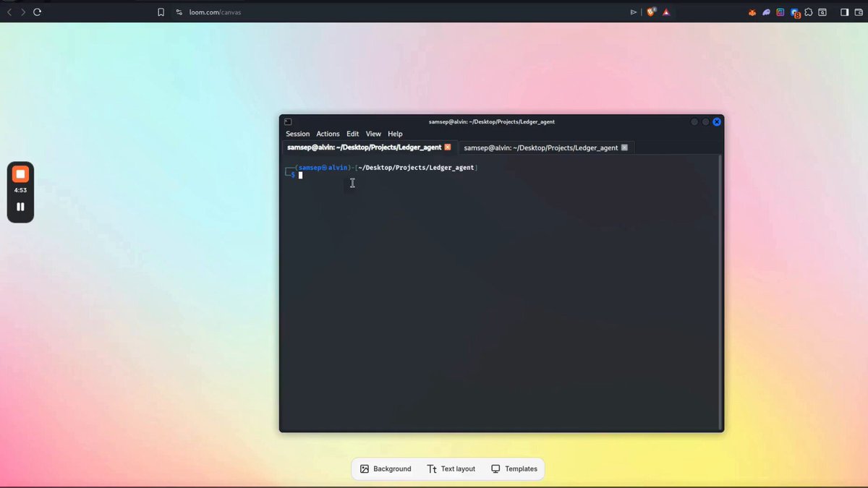Image resolution: width=868 pixels, height=488 pixels.
Task: Go back in browser history
Action: (x=9, y=12)
